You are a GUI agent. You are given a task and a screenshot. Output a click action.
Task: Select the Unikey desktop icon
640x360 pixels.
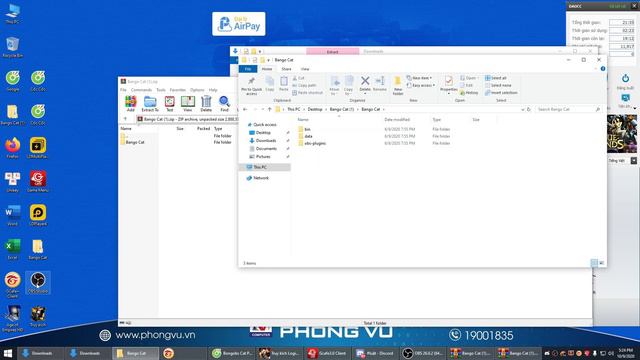12,182
